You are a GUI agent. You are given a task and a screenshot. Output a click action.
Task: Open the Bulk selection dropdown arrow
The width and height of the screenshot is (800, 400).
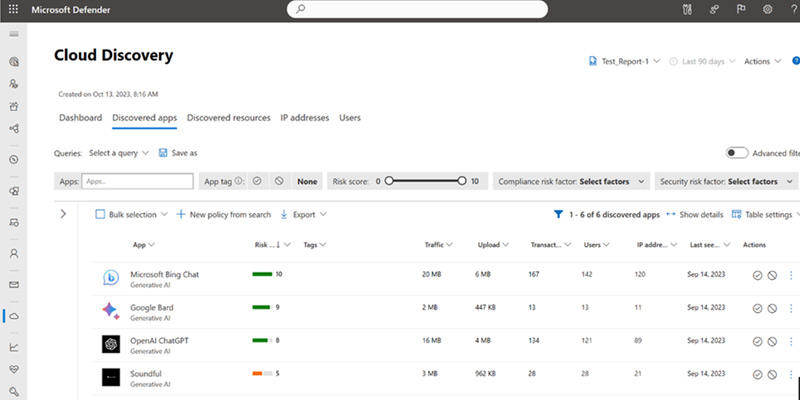point(164,214)
